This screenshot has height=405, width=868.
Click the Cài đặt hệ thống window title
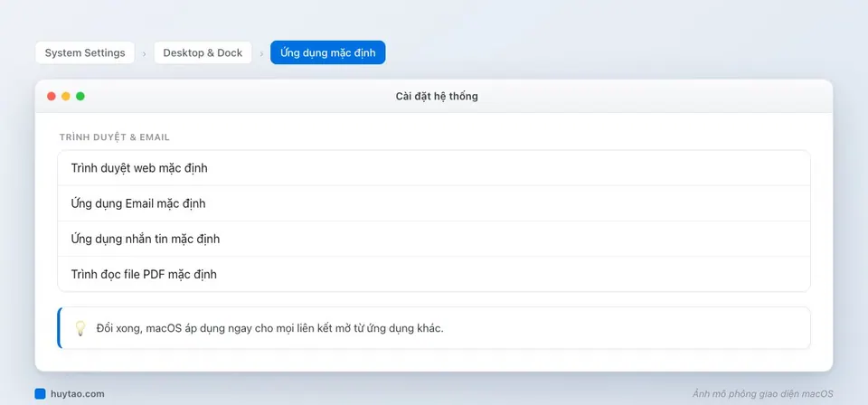[437, 96]
